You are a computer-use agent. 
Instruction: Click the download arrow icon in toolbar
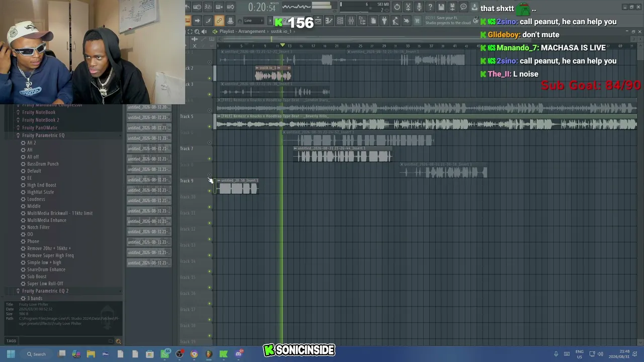[474, 7]
